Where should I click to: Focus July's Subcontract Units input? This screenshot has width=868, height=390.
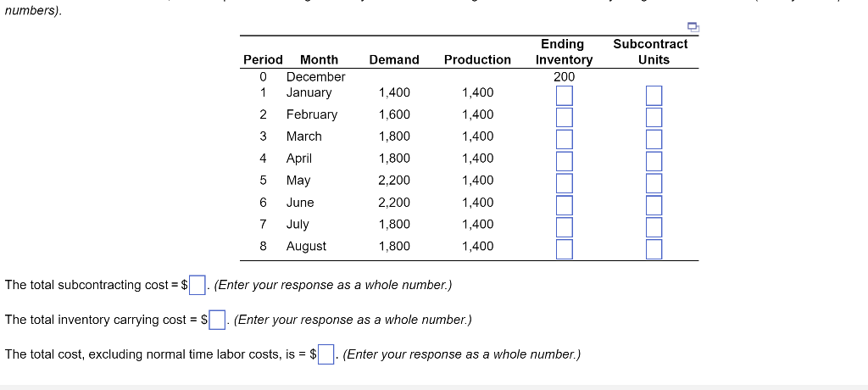tap(653, 226)
